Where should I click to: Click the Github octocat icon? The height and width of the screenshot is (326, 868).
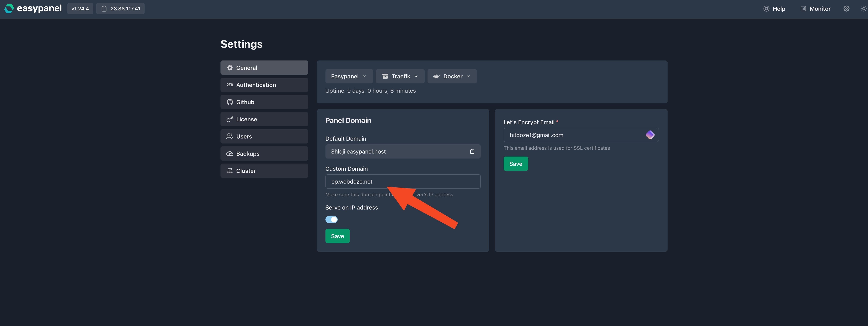click(230, 102)
